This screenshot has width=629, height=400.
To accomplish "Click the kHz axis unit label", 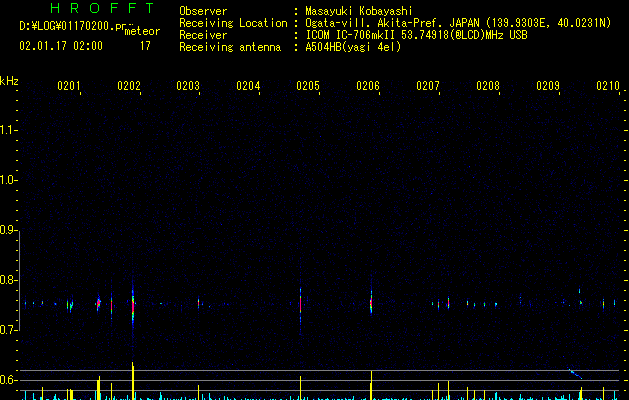I will pyautogui.click(x=9, y=81).
